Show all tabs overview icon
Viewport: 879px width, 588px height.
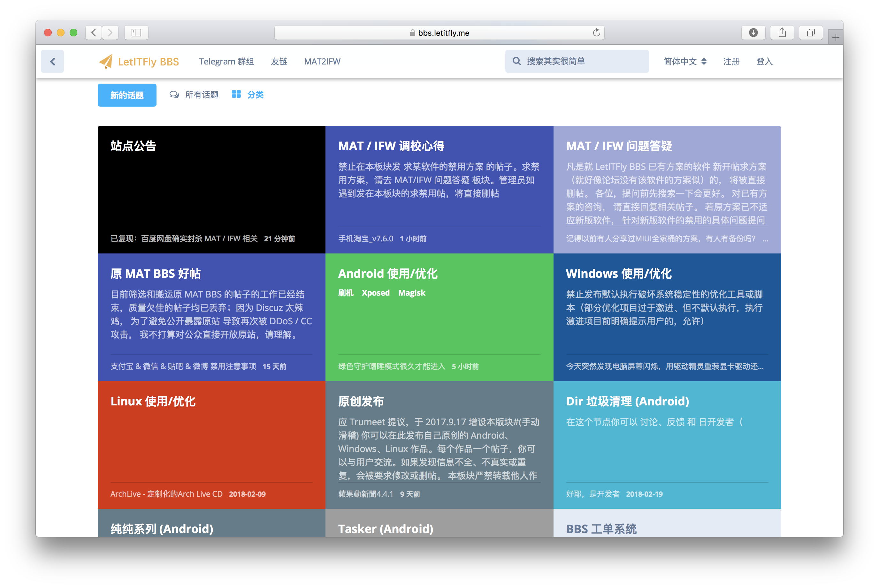[811, 33]
